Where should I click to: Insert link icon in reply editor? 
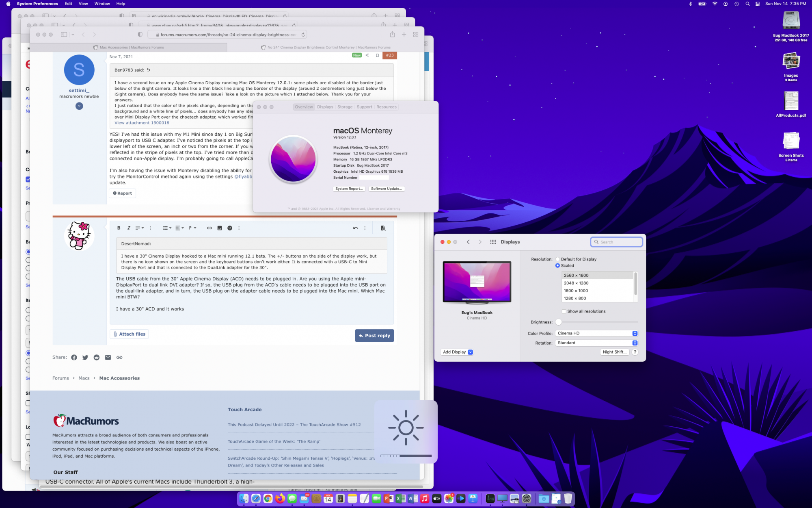click(209, 228)
